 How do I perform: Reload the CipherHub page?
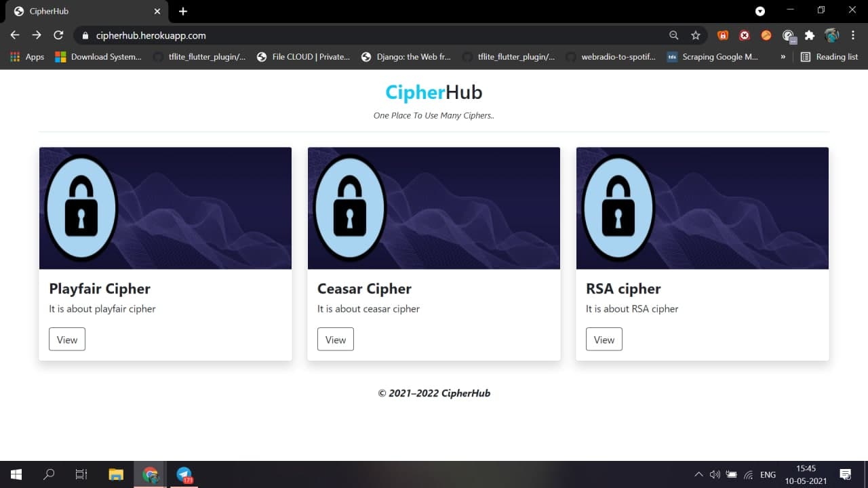tap(58, 35)
